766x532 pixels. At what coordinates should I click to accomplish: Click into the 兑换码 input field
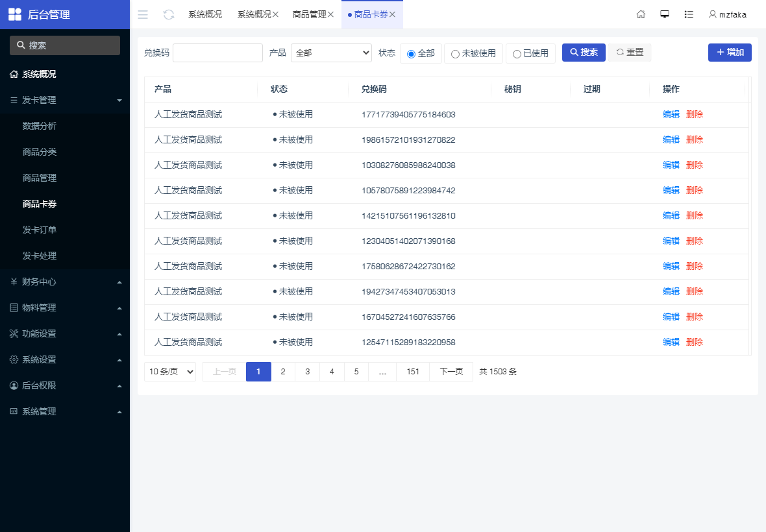218,53
